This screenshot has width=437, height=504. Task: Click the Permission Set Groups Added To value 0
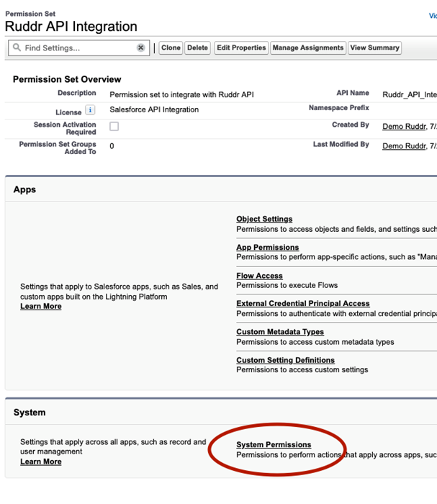pyautogui.click(x=112, y=146)
